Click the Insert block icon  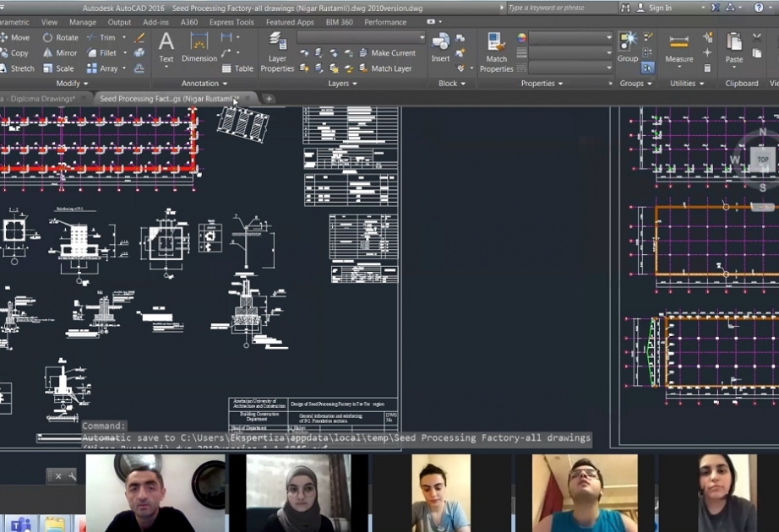(441, 48)
